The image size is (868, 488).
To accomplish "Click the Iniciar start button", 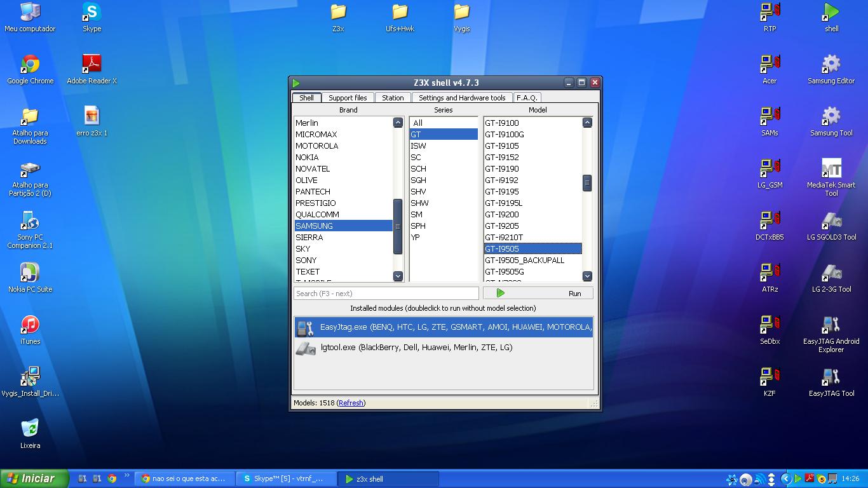I will pos(34,478).
